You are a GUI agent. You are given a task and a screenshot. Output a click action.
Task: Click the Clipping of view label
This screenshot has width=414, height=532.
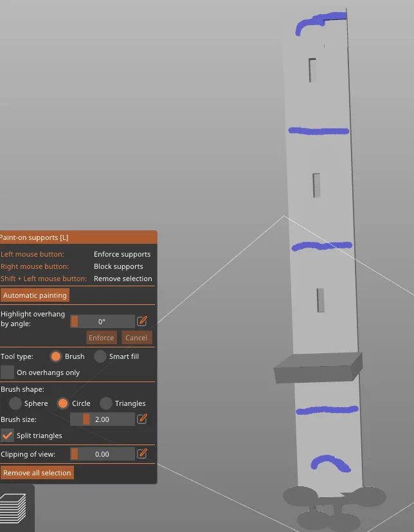pyautogui.click(x=28, y=454)
